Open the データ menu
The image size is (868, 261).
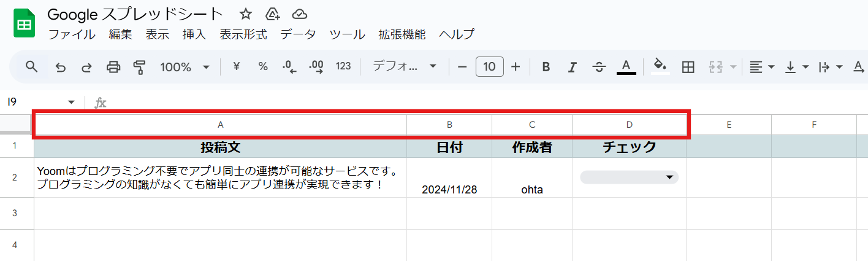pos(299,34)
